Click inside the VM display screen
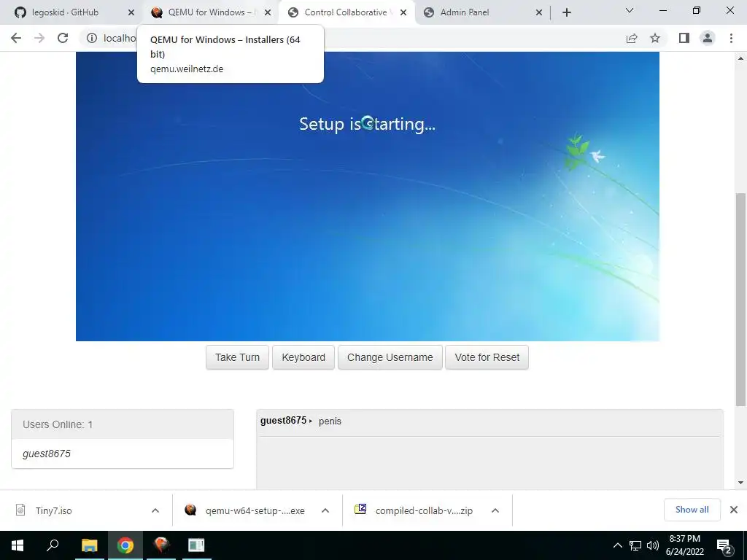 click(368, 196)
